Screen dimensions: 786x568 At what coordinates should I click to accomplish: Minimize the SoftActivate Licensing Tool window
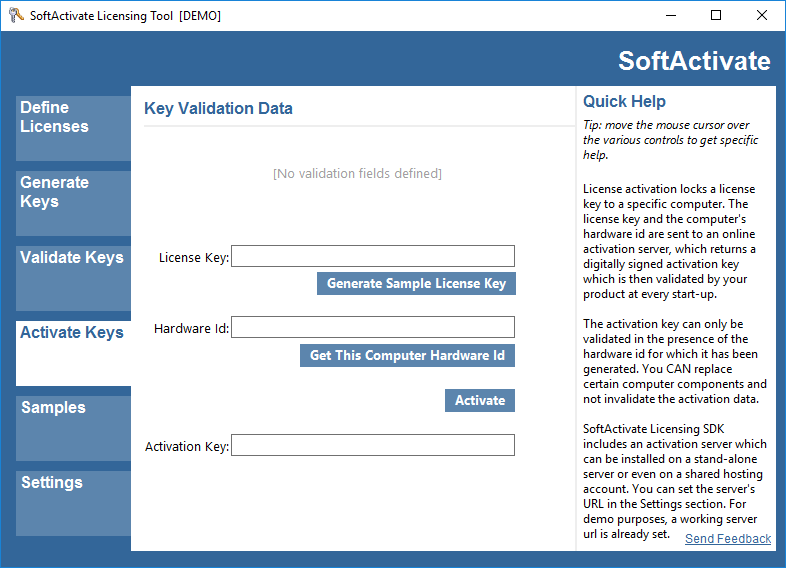click(x=671, y=16)
